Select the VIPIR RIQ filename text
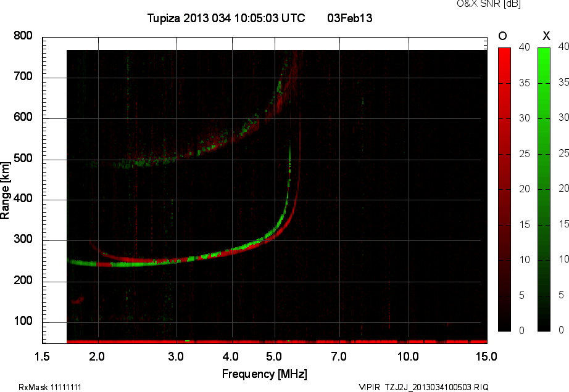The height and width of the screenshot is (392, 569). point(423,387)
